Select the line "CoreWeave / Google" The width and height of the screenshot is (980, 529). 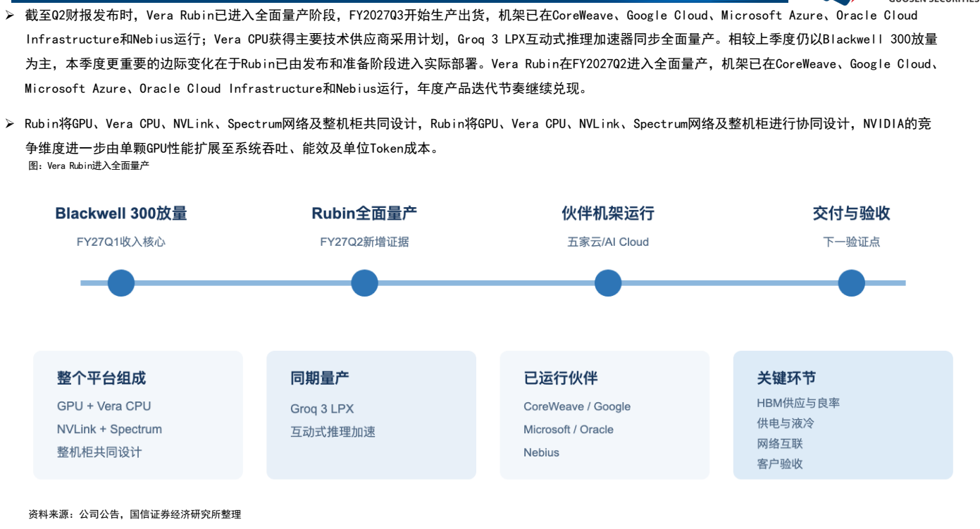tap(577, 406)
